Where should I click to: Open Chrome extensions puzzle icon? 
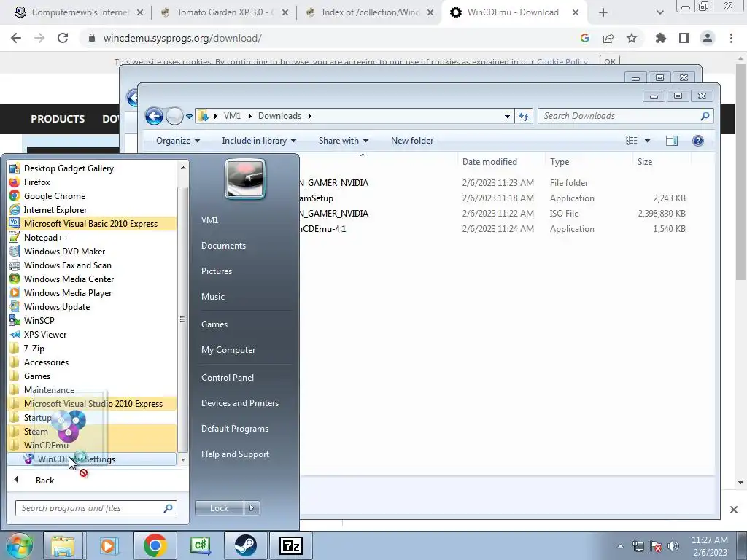click(660, 38)
